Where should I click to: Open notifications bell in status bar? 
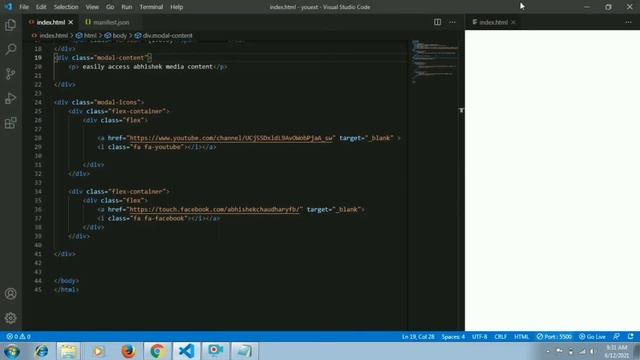coord(631,337)
